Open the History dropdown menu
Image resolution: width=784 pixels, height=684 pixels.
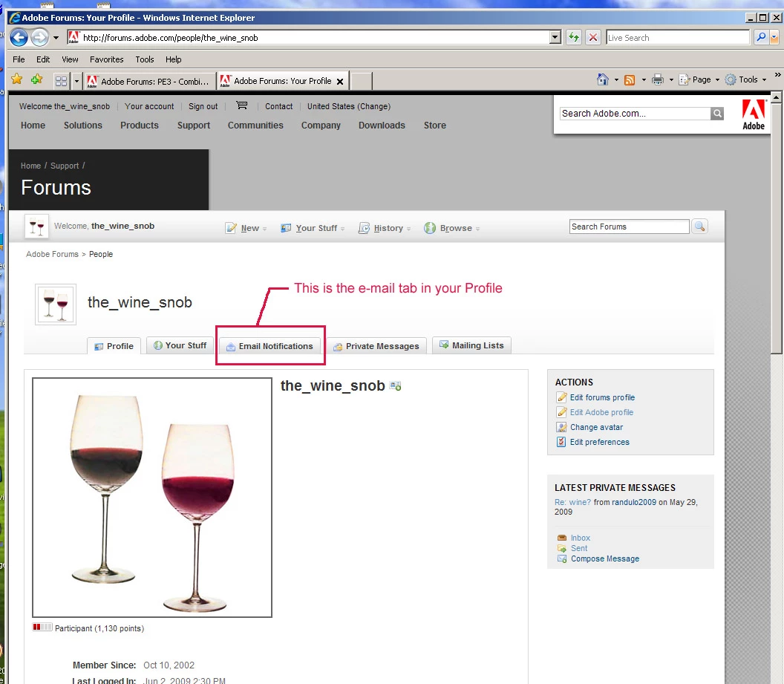click(385, 228)
